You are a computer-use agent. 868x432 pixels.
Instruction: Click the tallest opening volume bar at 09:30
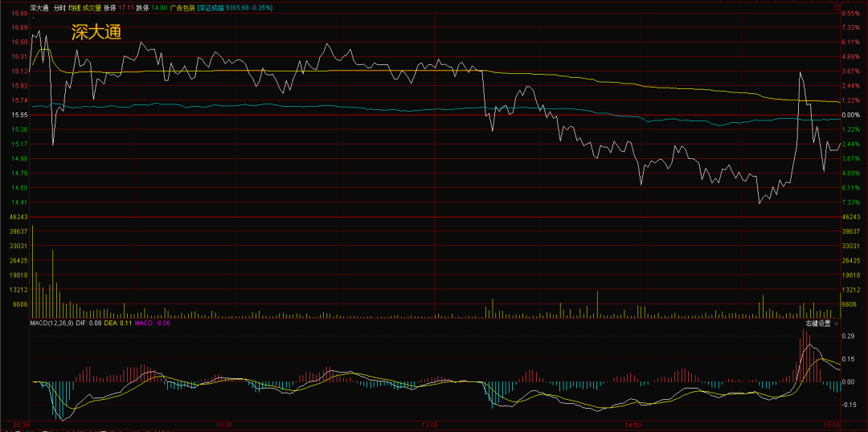pyautogui.click(x=32, y=271)
